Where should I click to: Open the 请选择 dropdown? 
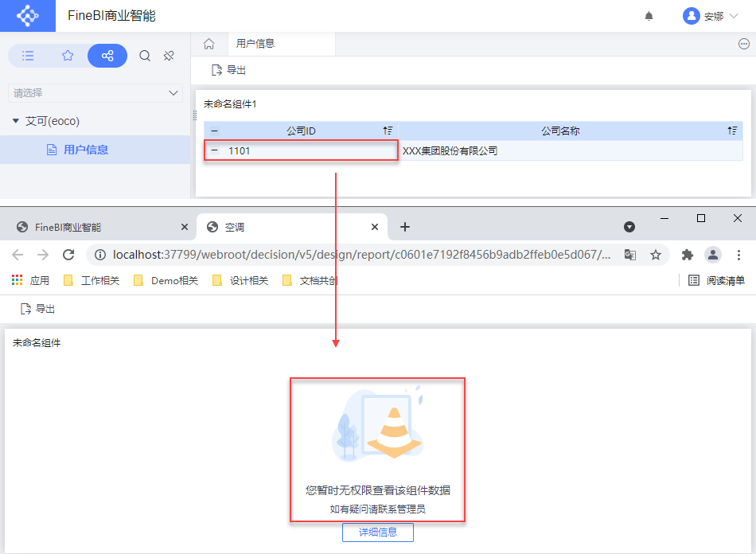click(95, 93)
